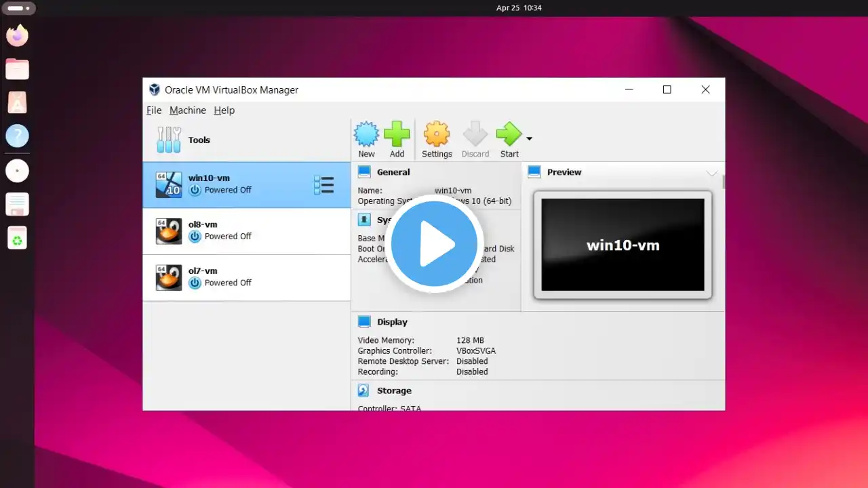
Task: Open the Help menu in VirtualBox
Action: 224,110
